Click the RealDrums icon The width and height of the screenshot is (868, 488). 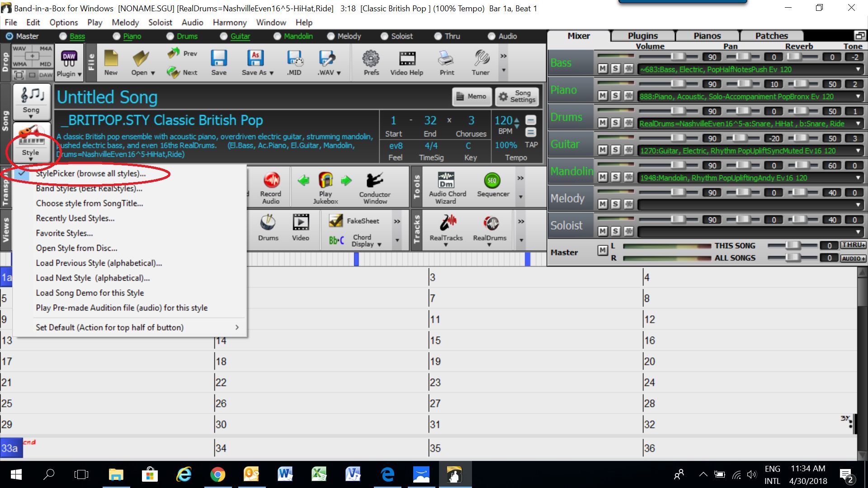coord(490,229)
